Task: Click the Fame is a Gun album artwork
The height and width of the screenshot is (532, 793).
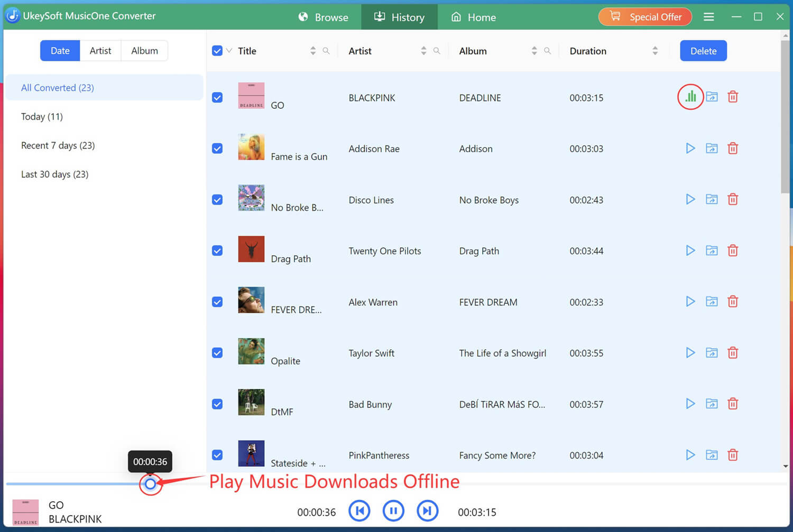Action: [x=251, y=147]
